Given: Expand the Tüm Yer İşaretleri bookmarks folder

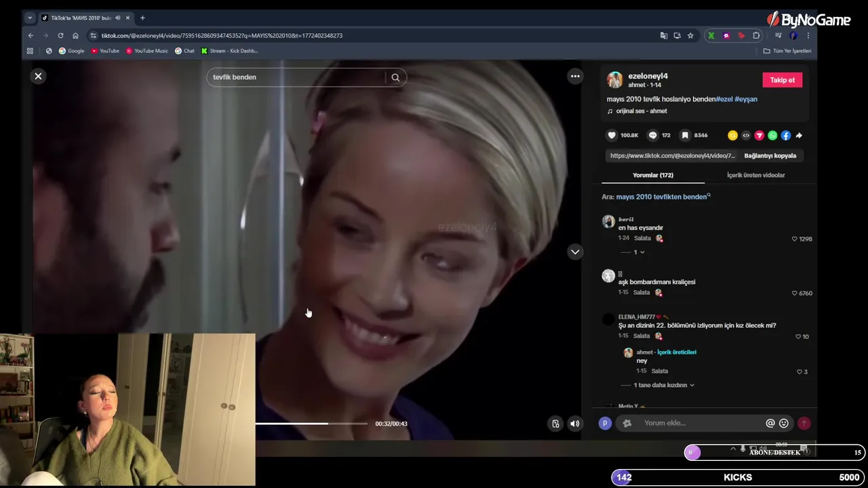Looking at the screenshot, I should click(x=787, y=51).
